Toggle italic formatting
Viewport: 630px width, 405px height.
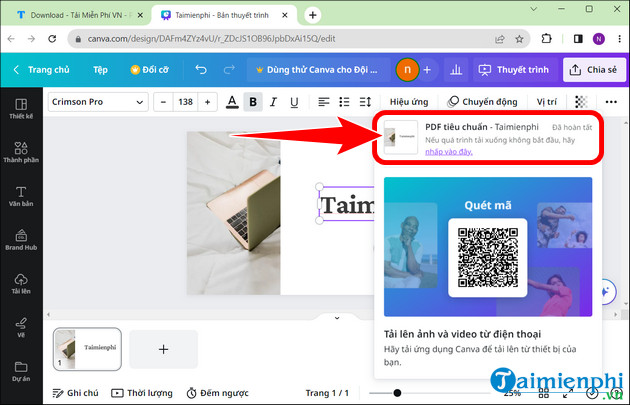tap(273, 102)
